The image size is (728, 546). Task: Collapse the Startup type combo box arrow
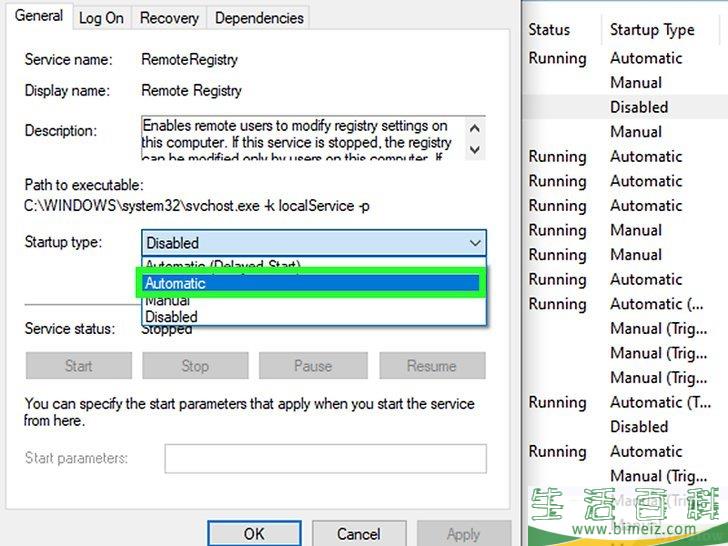pyautogui.click(x=474, y=243)
